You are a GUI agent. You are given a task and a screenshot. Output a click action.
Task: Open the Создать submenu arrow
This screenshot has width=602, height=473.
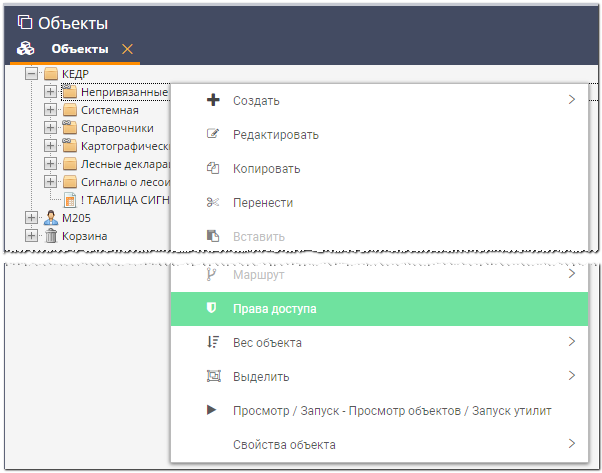571,100
